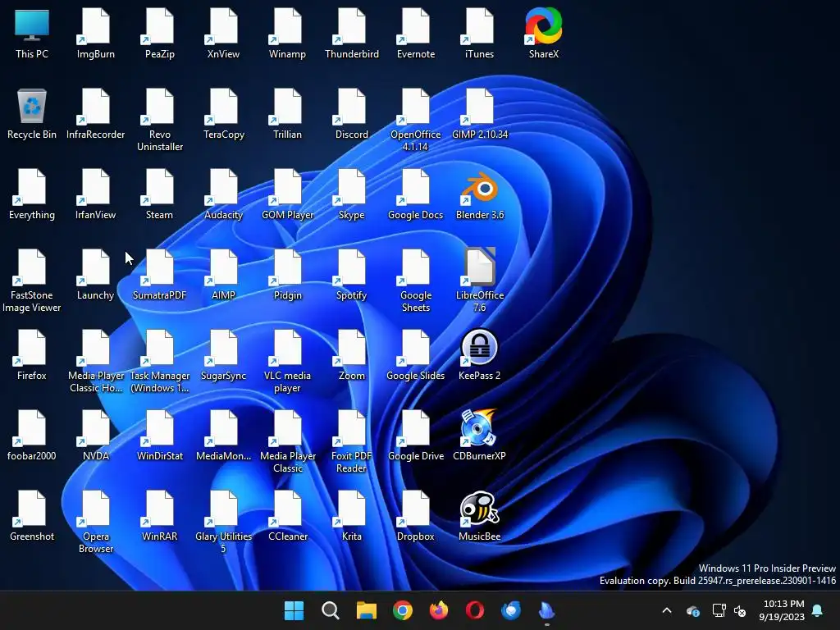This screenshot has height=630, width=840.
Task: Select the SumatraPDF shortcut
Action: click(x=160, y=274)
